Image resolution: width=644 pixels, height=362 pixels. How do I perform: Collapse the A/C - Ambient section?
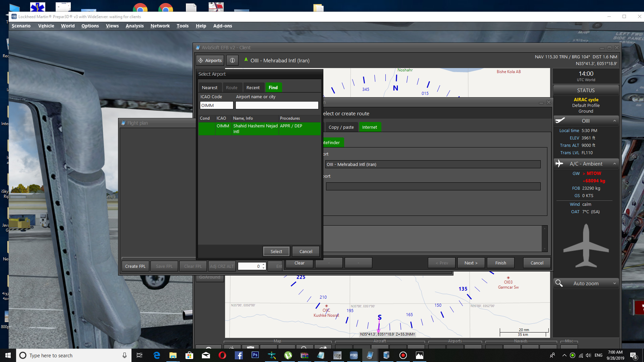click(614, 164)
